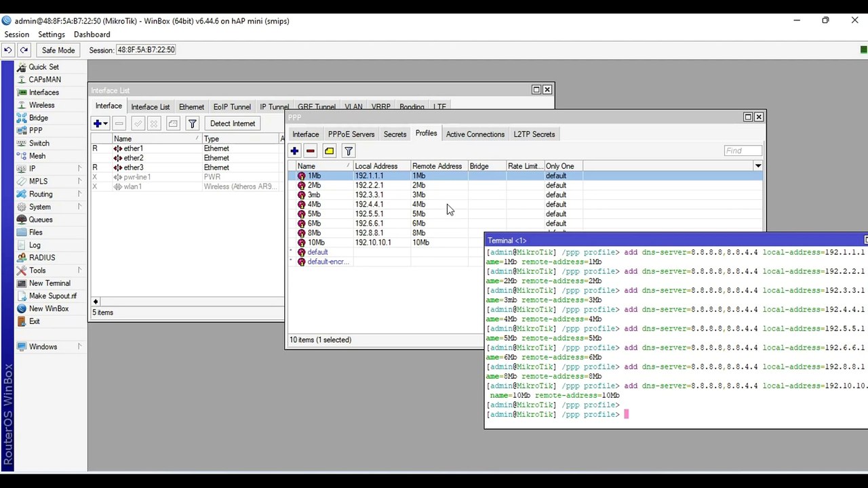This screenshot has height=488, width=868.
Task: Click yellow comment icon in PPP window
Action: pos(330,151)
